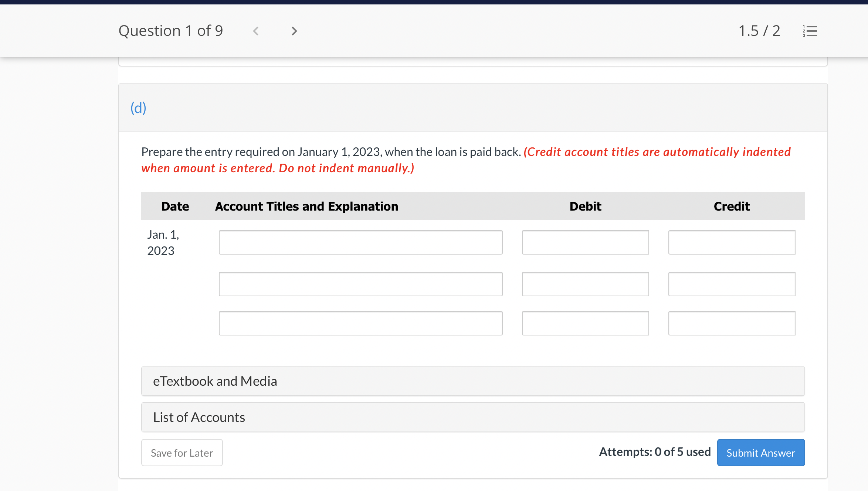Click the third Credit amount field

click(x=732, y=323)
